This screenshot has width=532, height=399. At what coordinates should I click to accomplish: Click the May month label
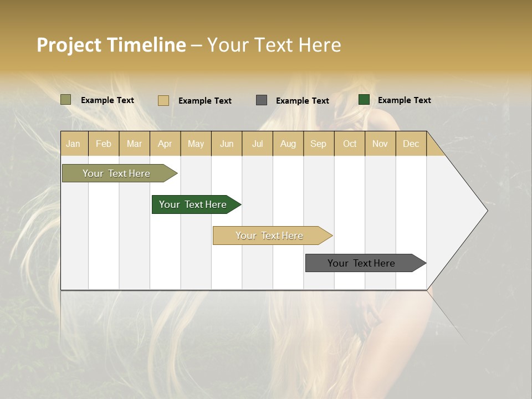click(196, 144)
